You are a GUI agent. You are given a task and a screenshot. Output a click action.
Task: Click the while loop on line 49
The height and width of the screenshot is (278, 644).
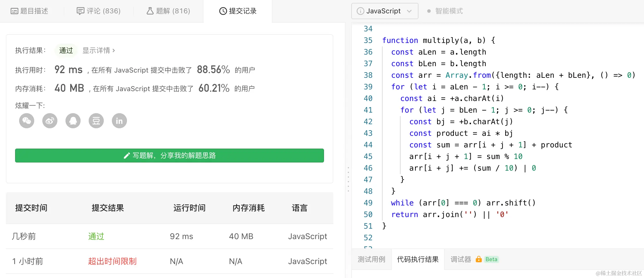(x=463, y=203)
